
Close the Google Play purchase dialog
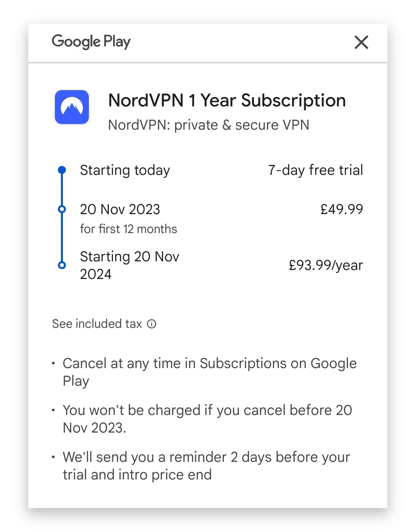[361, 42]
